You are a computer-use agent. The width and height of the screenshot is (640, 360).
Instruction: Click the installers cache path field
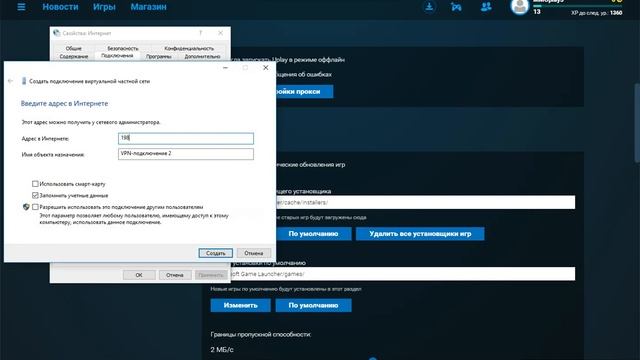click(x=425, y=202)
